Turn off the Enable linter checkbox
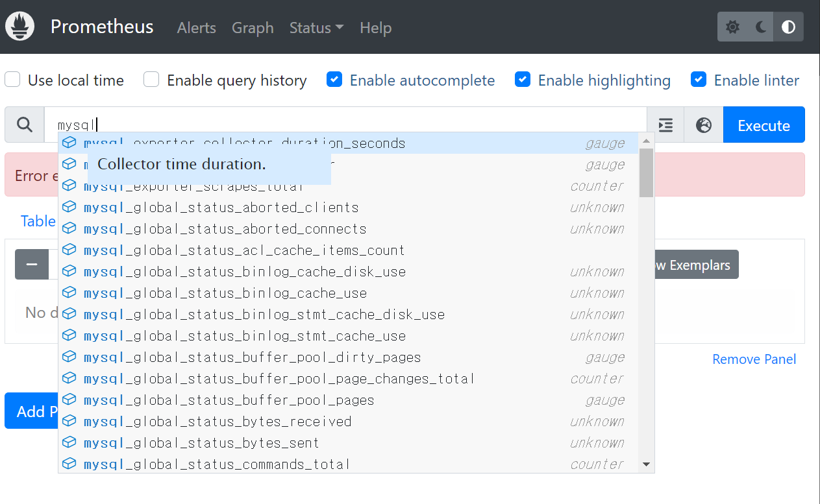This screenshot has width=820, height=504. (699, 80)
